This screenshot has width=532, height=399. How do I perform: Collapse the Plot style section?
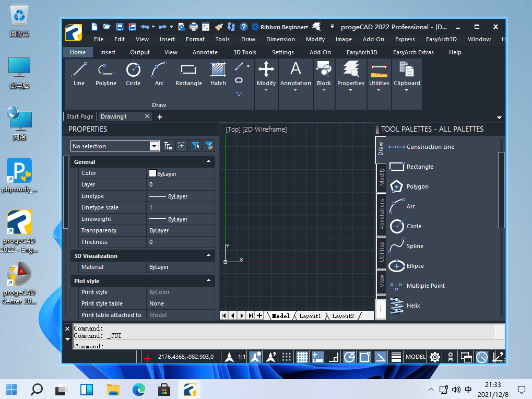coord(208,280)
